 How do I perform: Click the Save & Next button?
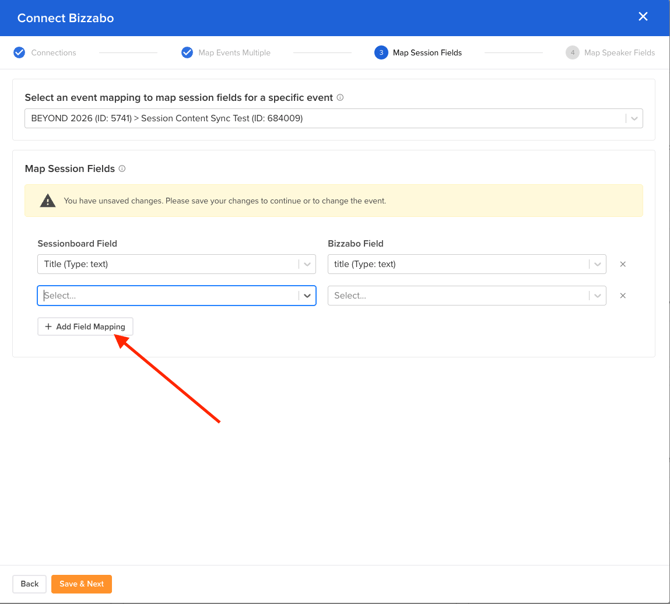click(81, 584)
